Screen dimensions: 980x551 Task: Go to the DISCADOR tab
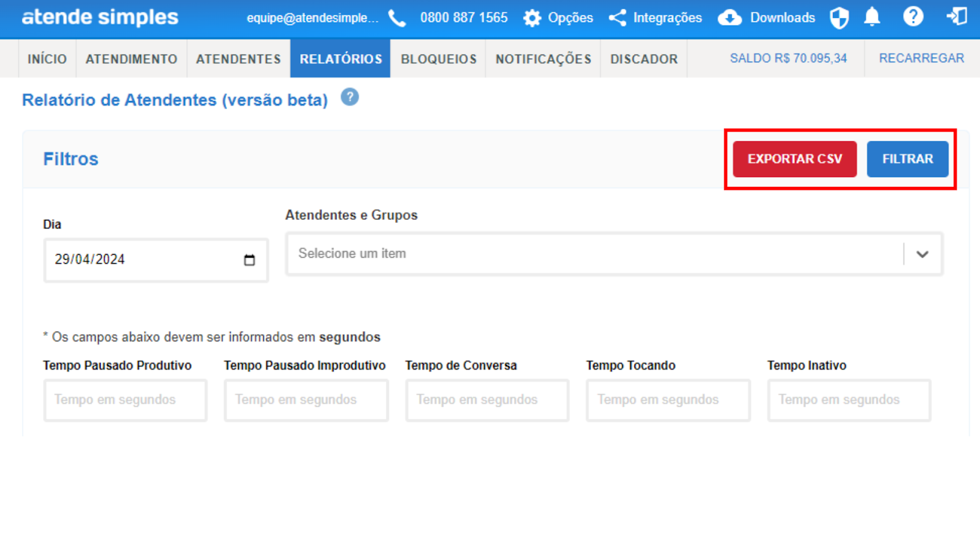tap(644, 59)
